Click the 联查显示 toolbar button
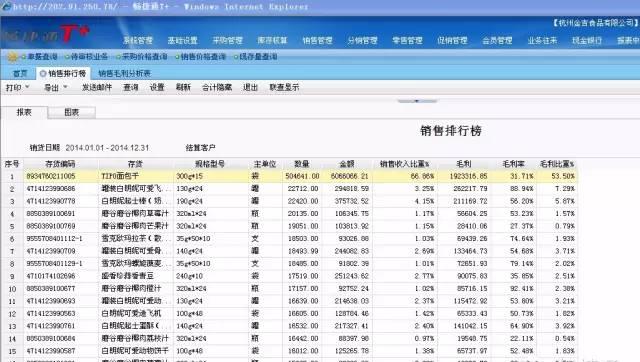Viewport: 640px width, 362px height. pos(284,87)
